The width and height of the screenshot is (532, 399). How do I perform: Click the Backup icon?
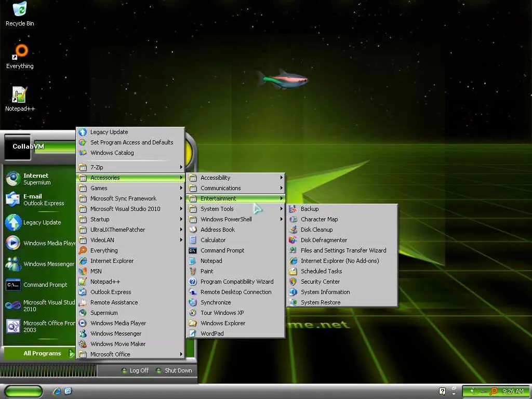[x=293, y=209]
